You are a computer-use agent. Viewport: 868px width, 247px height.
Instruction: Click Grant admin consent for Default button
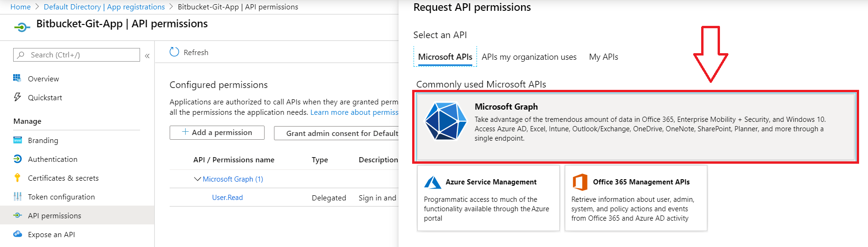336,133
